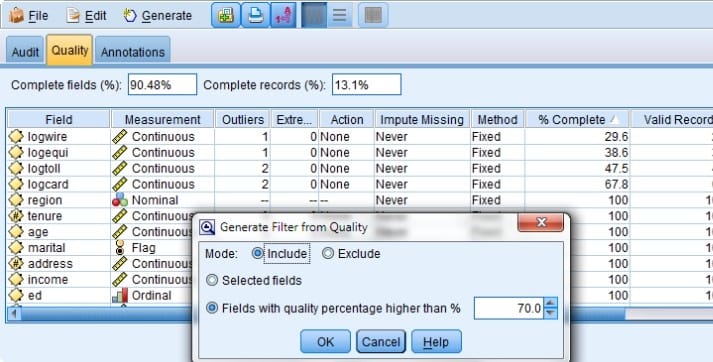Screen dimensions: 713x362
Task: Click the Method Fixed cell for logcard
Action: tap(497, 184)
